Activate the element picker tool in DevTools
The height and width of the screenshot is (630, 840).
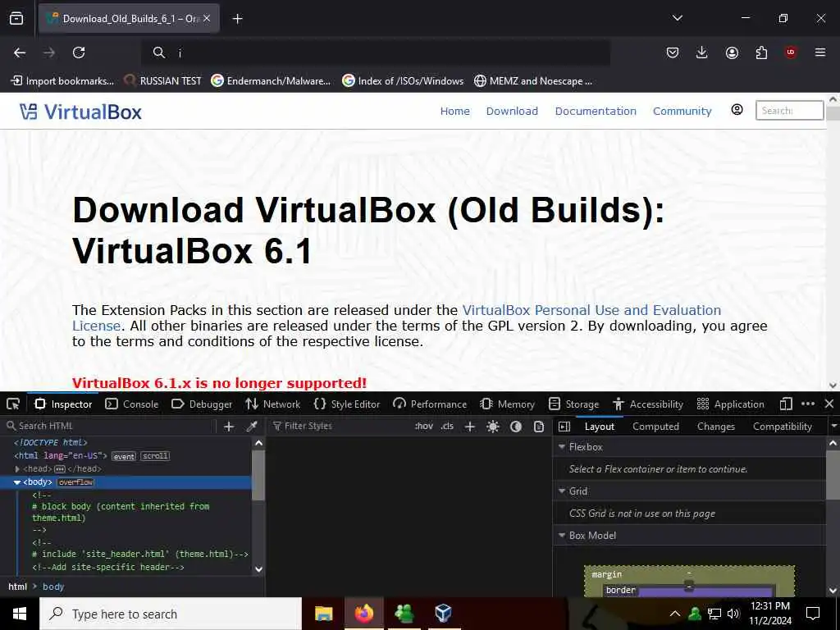tap(13, 404)
